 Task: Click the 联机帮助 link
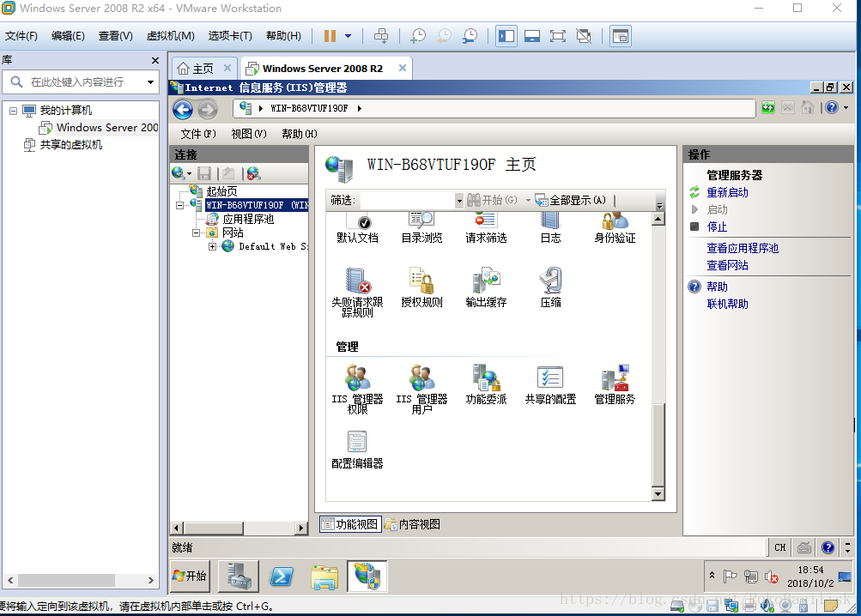tap(727, 304)
